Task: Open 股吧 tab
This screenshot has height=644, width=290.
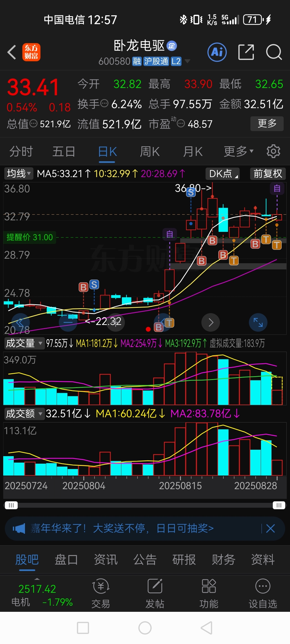Action: pos(27,560)
